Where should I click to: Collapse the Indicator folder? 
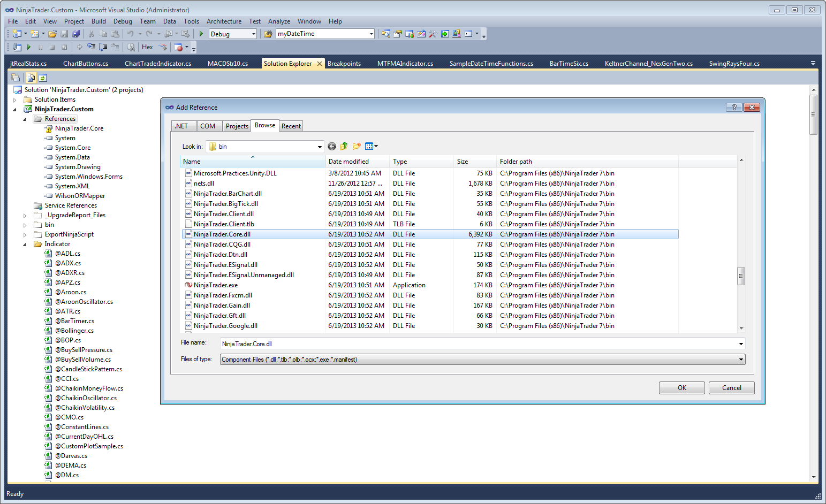pos(25,244)
